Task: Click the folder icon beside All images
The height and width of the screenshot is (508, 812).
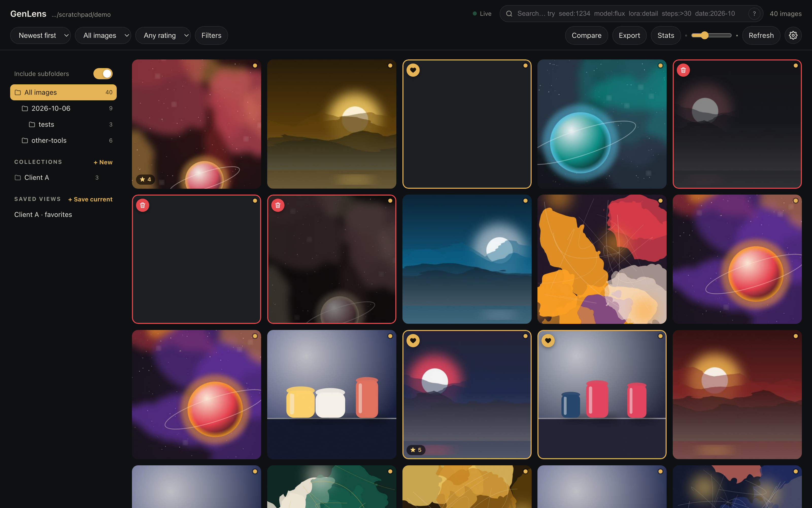Action: [18, 92]
